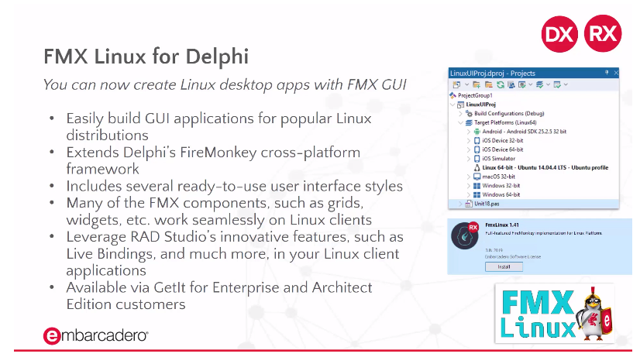Image resolution: width=640 pixels, height=364 pixels.
Task: Expand the iOS Device 64-bit node
Action: (469, 149)
